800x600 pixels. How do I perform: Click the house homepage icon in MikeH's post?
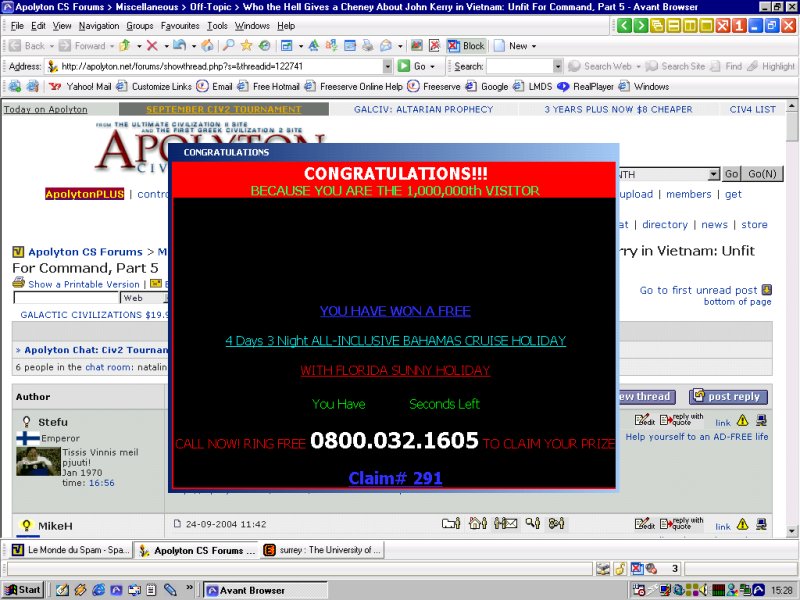478,523
